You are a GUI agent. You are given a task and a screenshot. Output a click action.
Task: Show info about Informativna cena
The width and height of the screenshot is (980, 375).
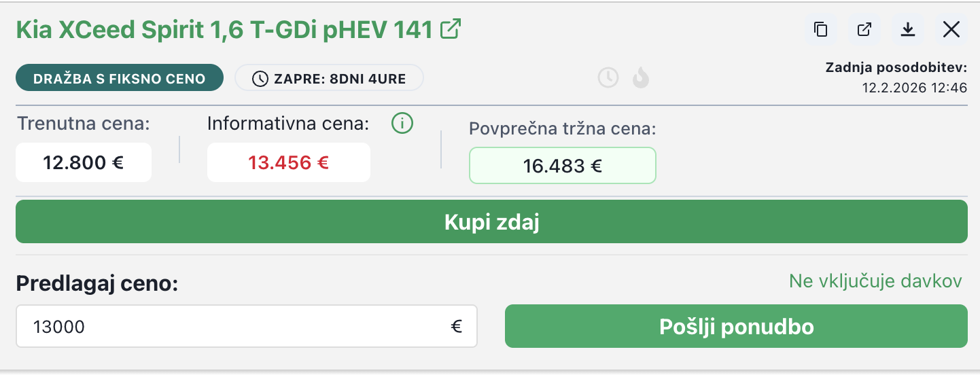pyautogui.click(x=402, y=124)
